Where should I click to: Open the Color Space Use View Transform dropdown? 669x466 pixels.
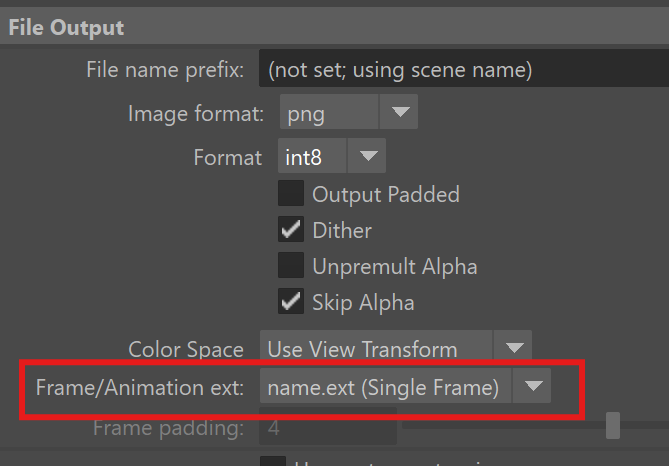click(376, 349)
